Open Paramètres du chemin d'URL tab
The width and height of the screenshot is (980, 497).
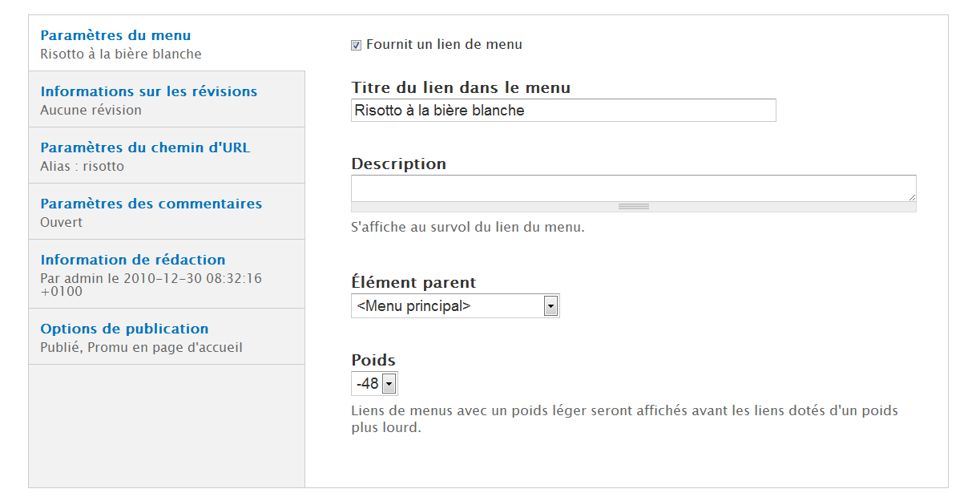tap(145, 147)
